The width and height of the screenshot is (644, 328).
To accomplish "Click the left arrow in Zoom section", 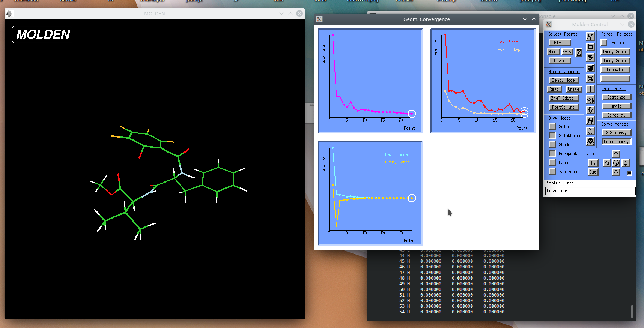I will tap(607, 163).
